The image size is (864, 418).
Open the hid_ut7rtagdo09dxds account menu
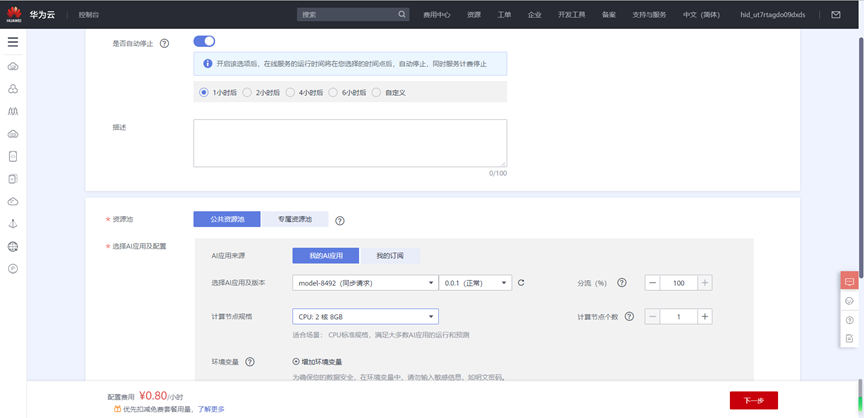[773, 15]
